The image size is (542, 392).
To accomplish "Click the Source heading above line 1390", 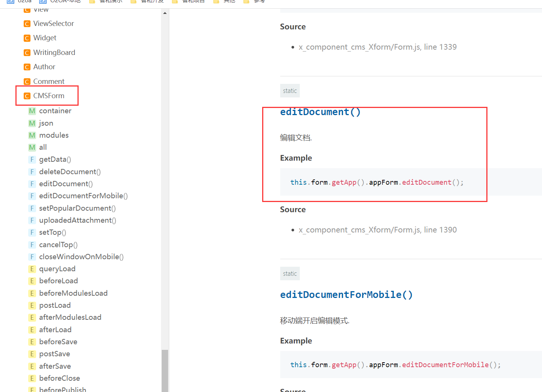I will [x=293, y=210].
